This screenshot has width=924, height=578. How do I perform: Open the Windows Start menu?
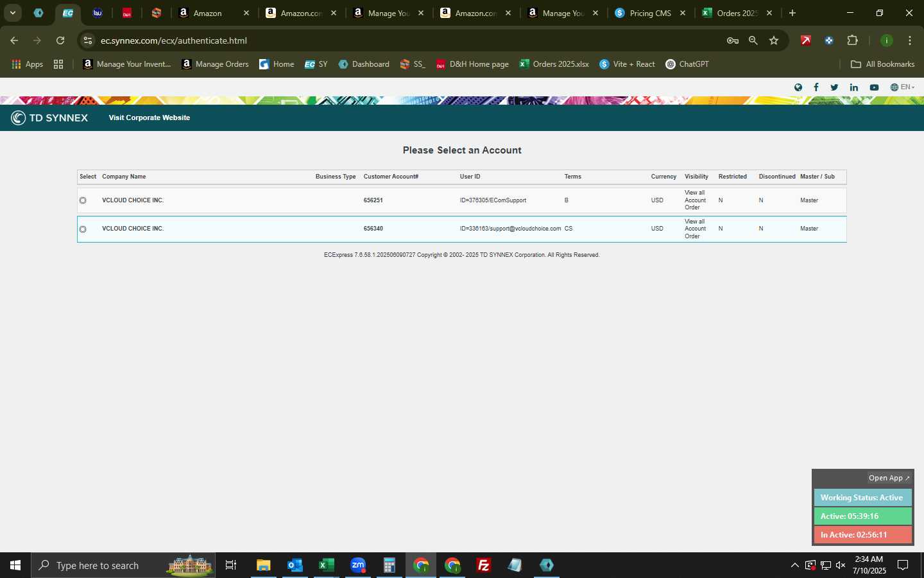15,565
